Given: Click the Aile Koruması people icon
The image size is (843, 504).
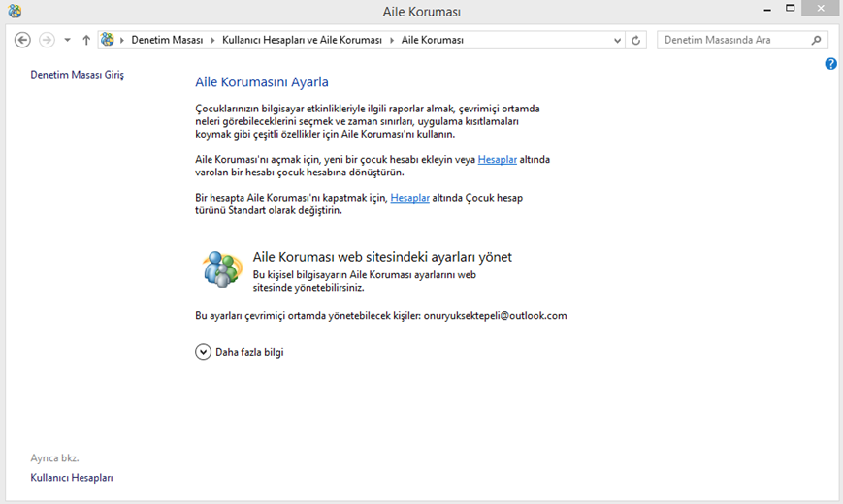Looking at the screenshot, I should (x=222, y=269).
